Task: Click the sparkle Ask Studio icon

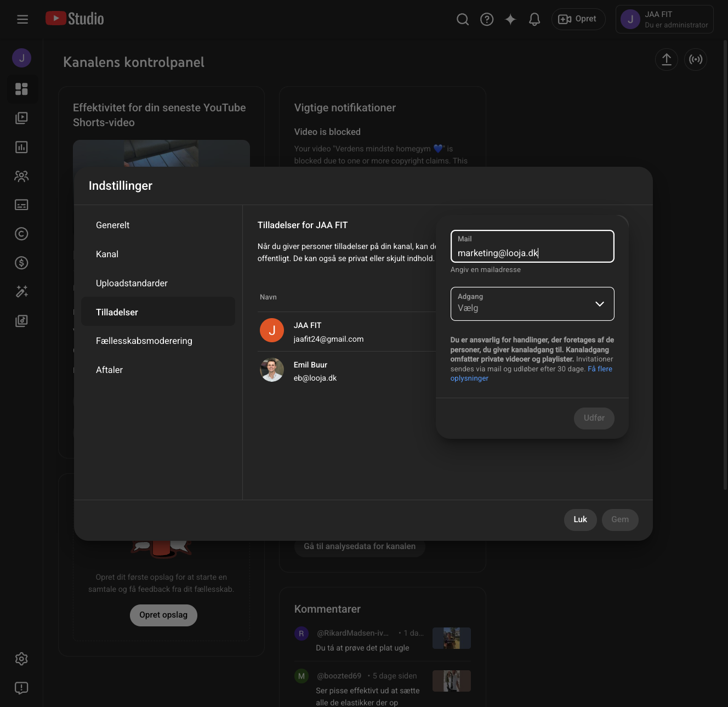Action: click(x=510, y=19)
